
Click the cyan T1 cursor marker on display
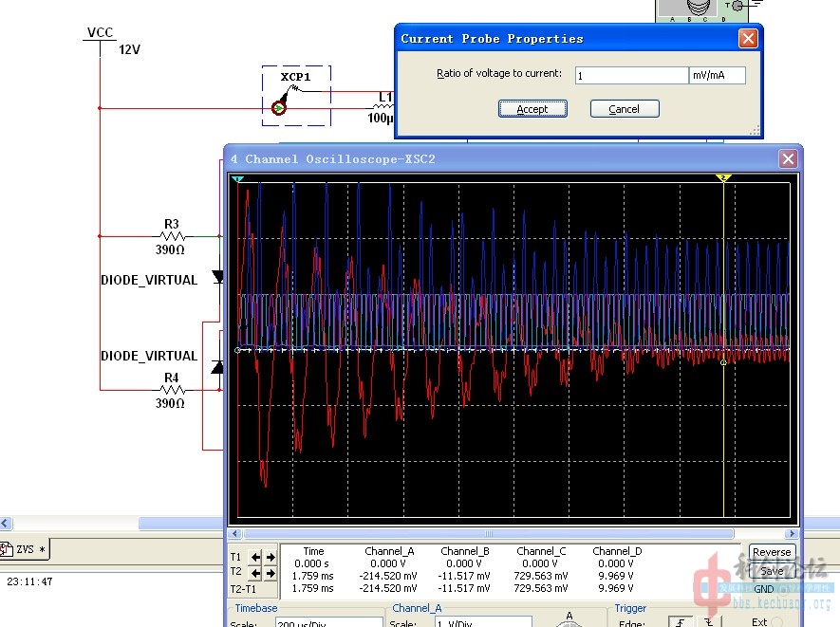click(238, 178)
